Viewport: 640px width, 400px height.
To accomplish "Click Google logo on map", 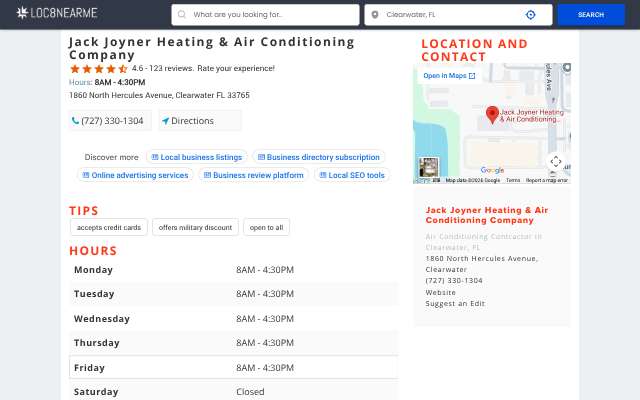I will click(x=492, y=170).
